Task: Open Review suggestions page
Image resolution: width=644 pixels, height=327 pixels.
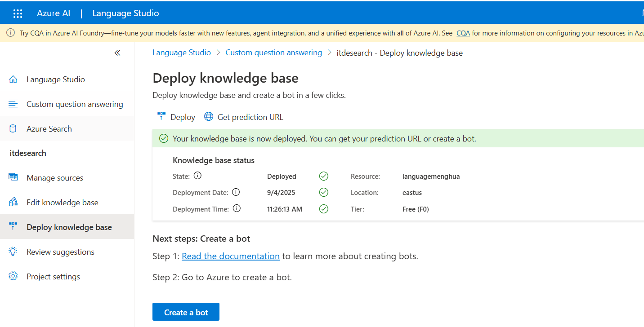Action: pos(61,252)
